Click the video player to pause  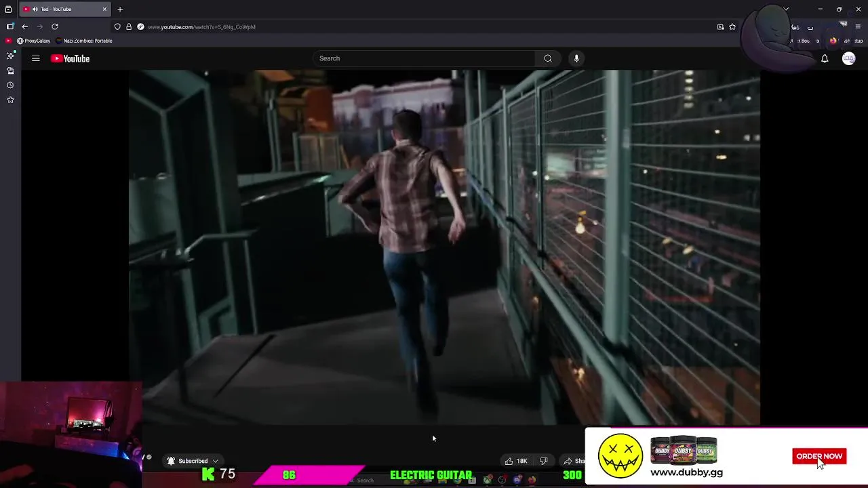(x=444, y=247)
